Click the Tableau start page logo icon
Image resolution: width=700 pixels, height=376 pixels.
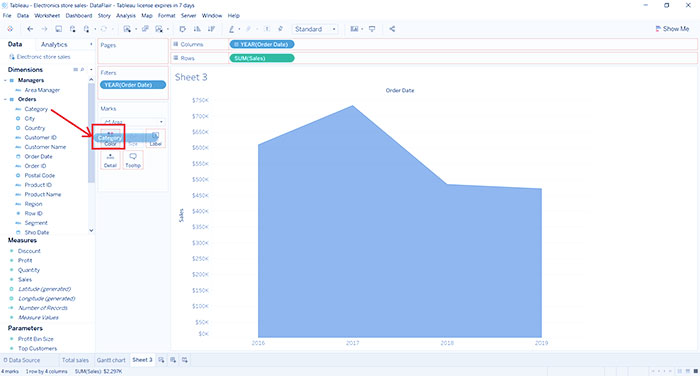(x=10, y=29)
